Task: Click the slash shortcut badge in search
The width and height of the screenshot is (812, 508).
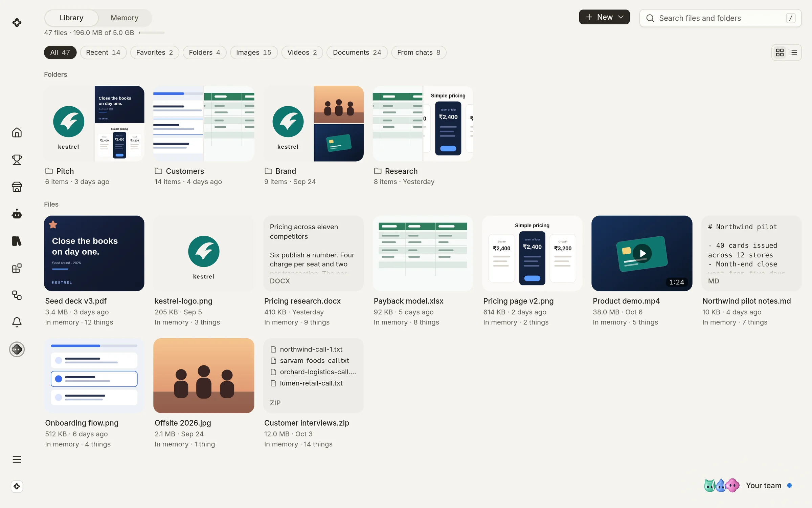Action: point(791,18)
